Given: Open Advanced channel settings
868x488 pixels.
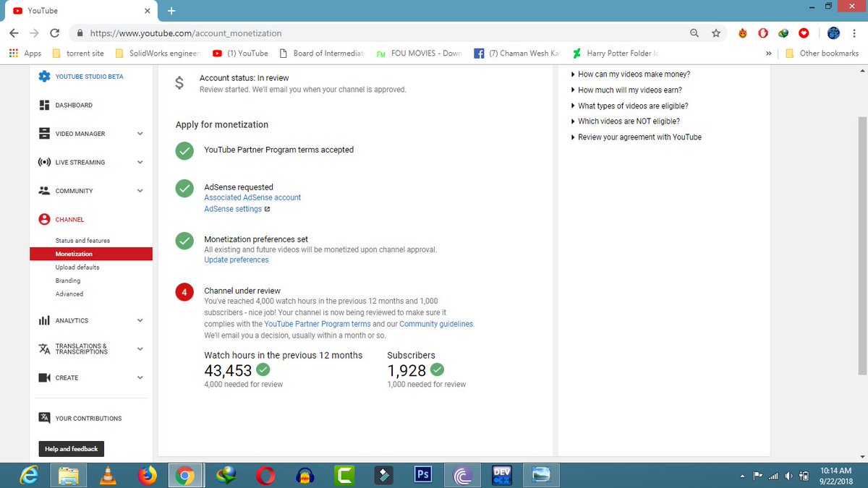Looking at the screenshot, I should point(69,294).
